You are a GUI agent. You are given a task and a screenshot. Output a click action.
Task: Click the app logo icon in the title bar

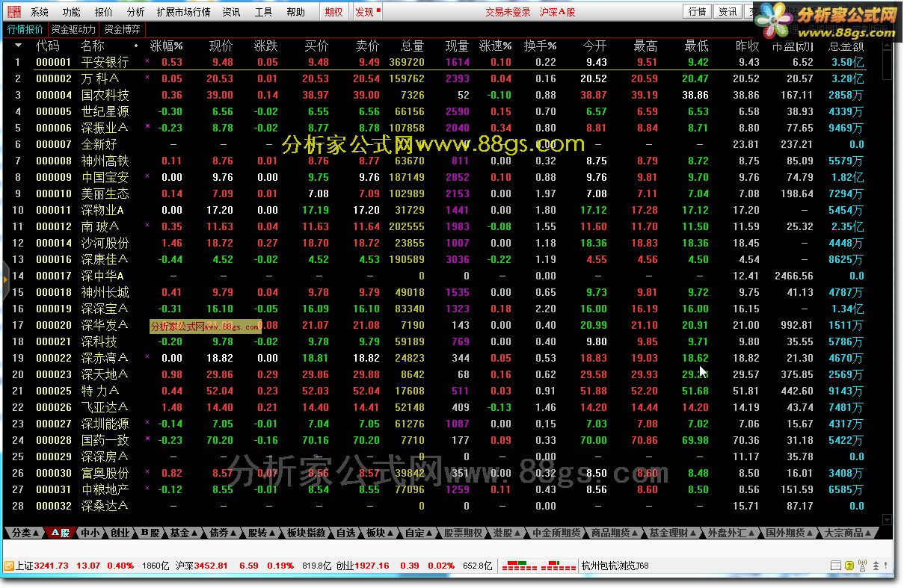point(13,11)
